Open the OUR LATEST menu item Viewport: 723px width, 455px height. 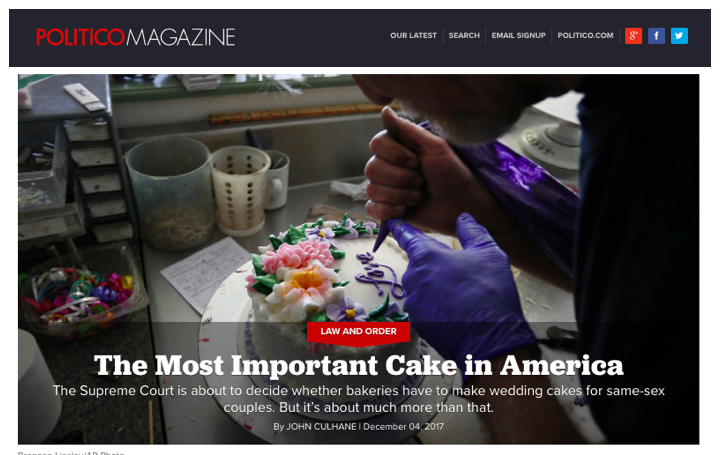pos(413,35)
